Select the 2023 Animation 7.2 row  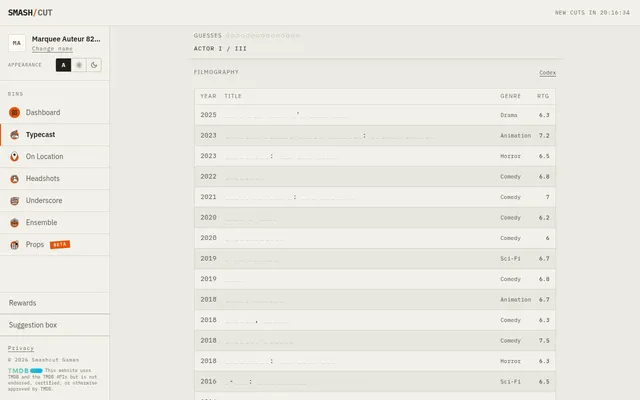point(375,136)
